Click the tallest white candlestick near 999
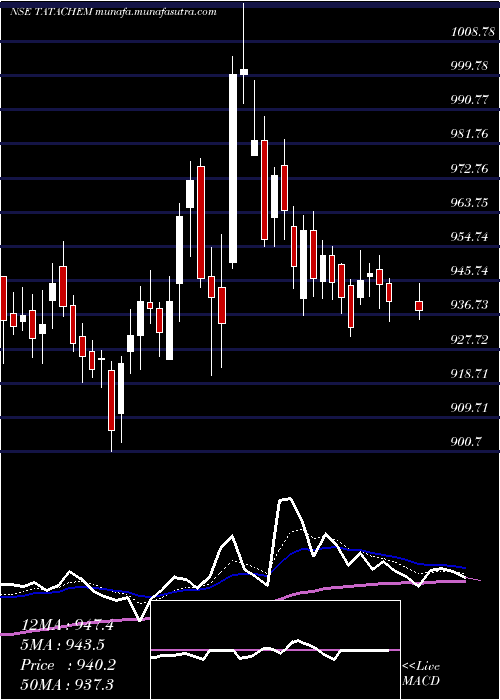The width and height of the screenshot is (500, 700). [x=233, y=168]
